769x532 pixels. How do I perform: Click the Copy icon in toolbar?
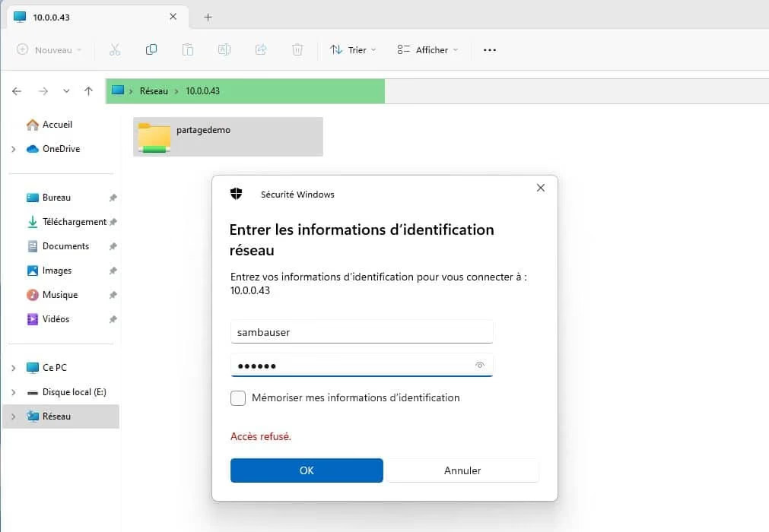click(x=151, y=50)
